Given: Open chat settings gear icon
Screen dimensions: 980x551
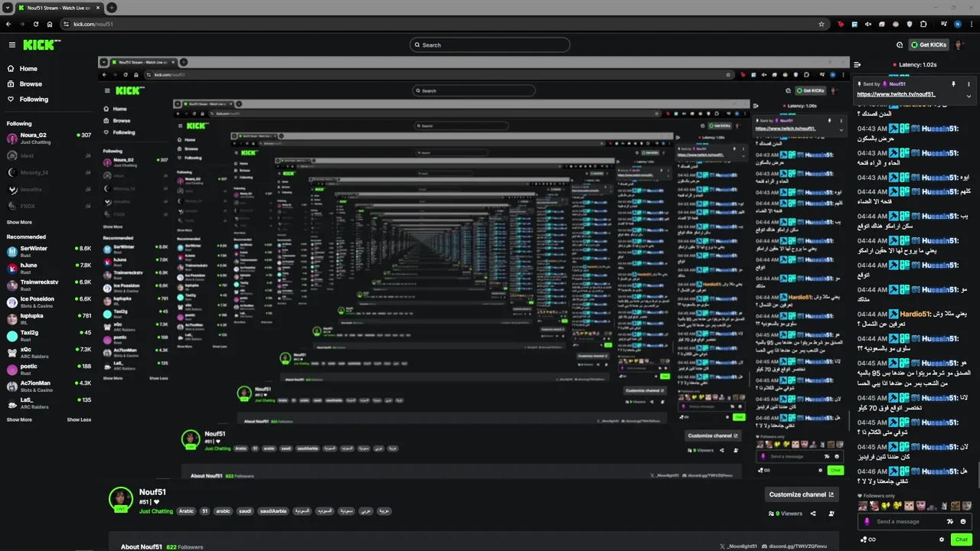Looking at the screenshot, I should [942, 540].
